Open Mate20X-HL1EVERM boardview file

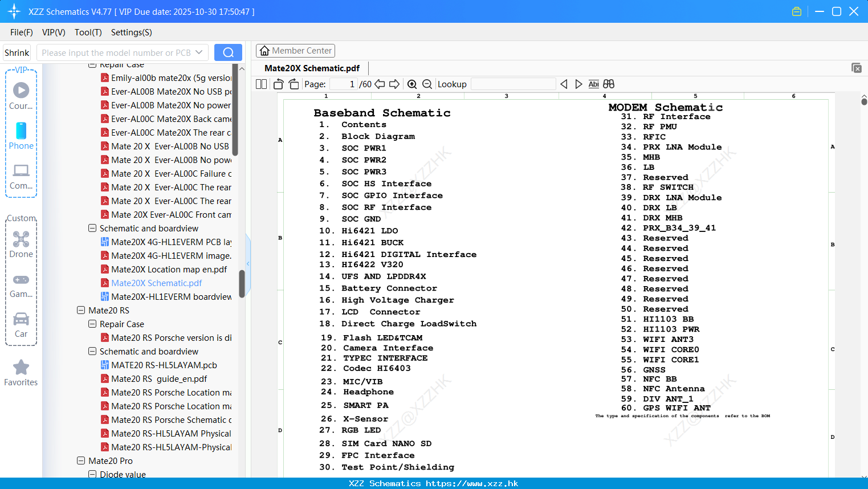[x=171, y=297]
